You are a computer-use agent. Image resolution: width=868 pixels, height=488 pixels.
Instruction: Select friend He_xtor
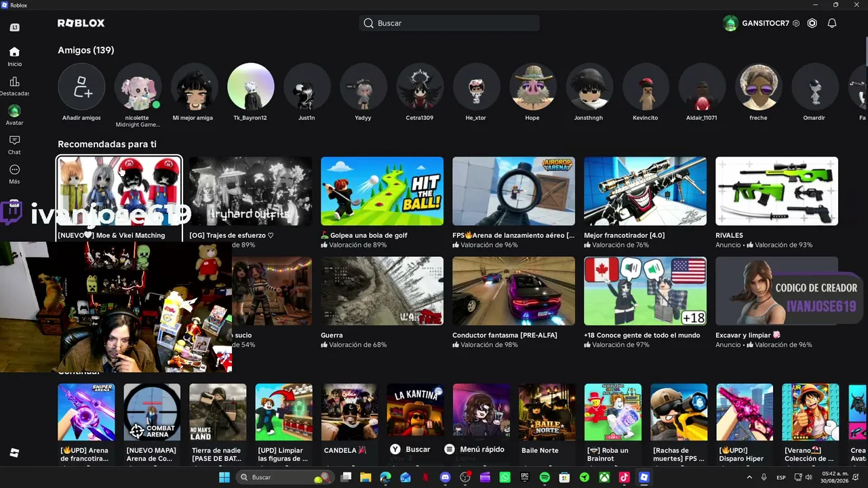click(476, 87)
